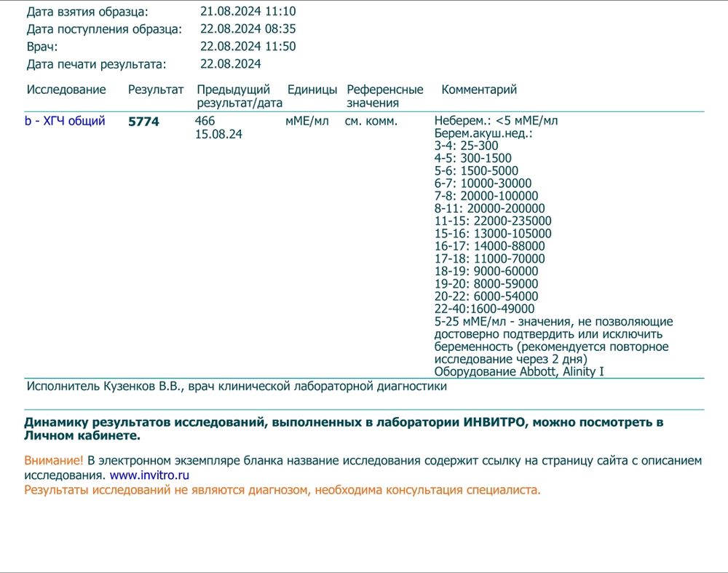This screenshot has width=728, height=573.
Task: Select the sample receipt date 22.08.2024 08:35
Action: click(248, 29)
